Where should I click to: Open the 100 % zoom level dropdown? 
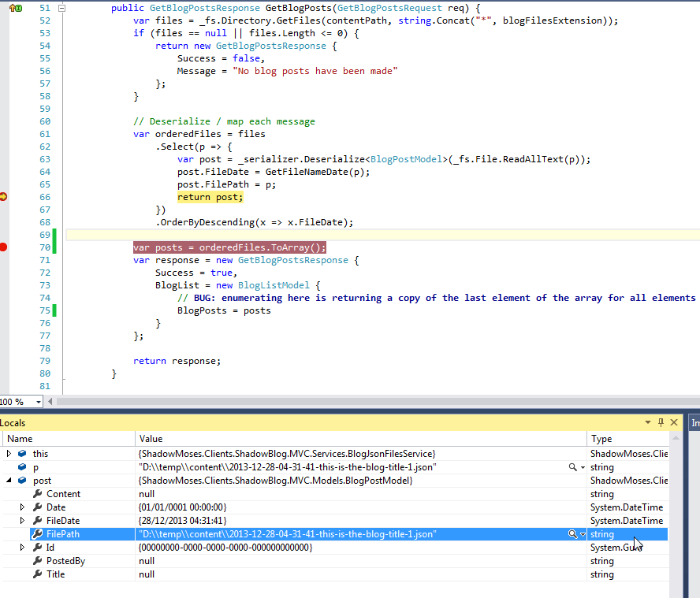(39, 402)
